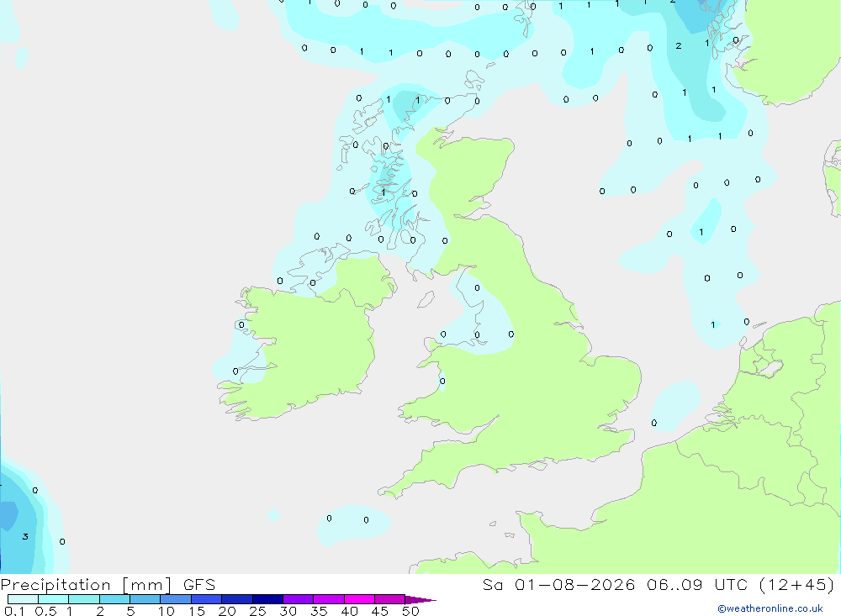Pick the 20–25 mm dark blue legend swatch
The width and height of the screenshot is (841, 616).
pyautogui.click(x=237, y=599)
